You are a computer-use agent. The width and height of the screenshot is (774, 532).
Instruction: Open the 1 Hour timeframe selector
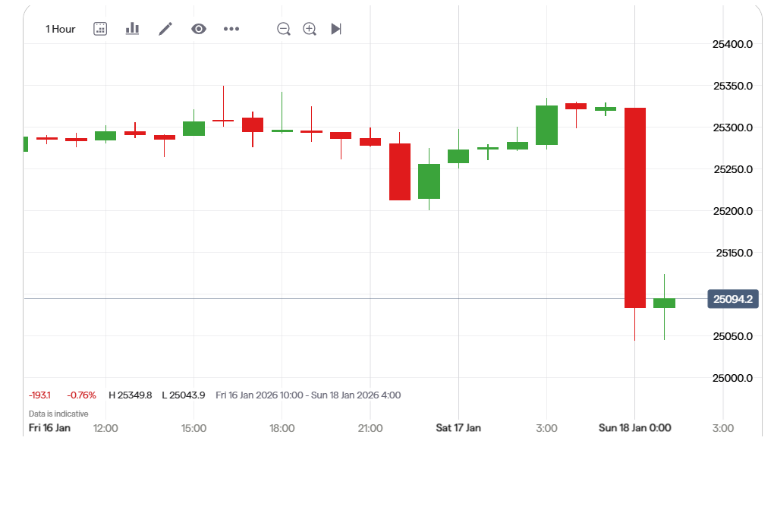click(x=60, y=29)
